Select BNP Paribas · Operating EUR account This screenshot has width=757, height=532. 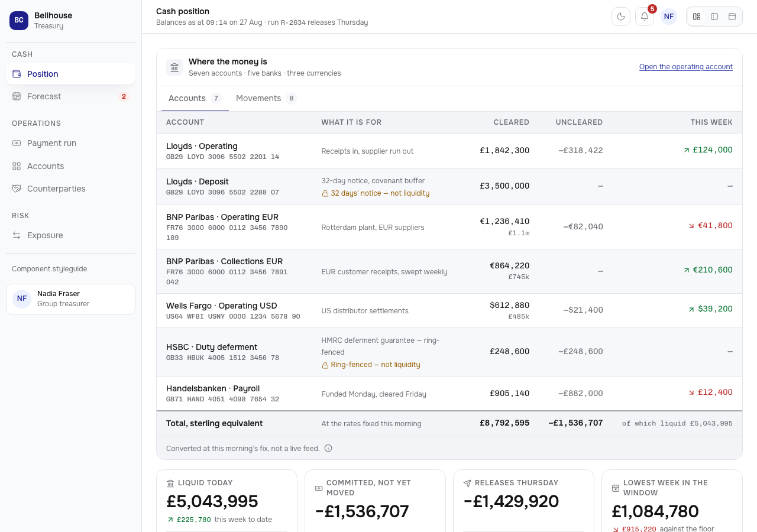click(222, 217)
